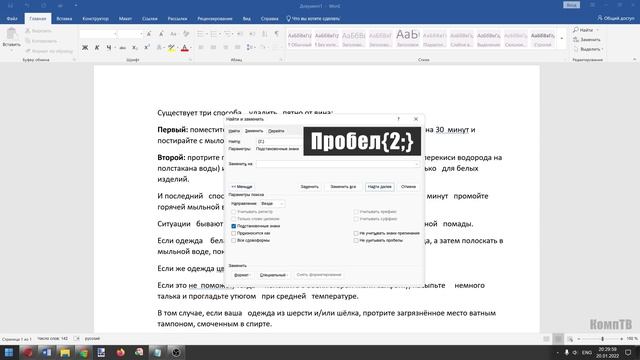Toggle the paragraph marks (¶) icon
The image size is (640, 360).
pyautogui.click(x=277, y=34)
